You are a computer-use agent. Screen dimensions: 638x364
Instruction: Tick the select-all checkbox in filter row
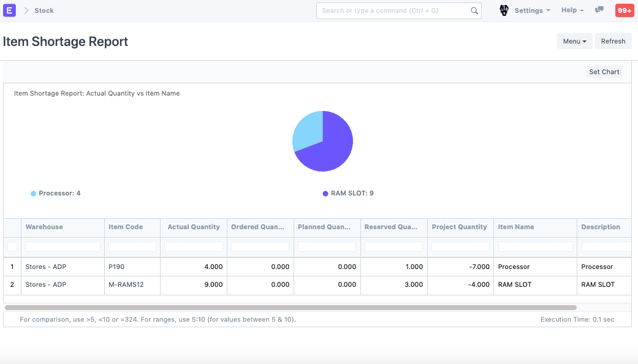(12, 246)
